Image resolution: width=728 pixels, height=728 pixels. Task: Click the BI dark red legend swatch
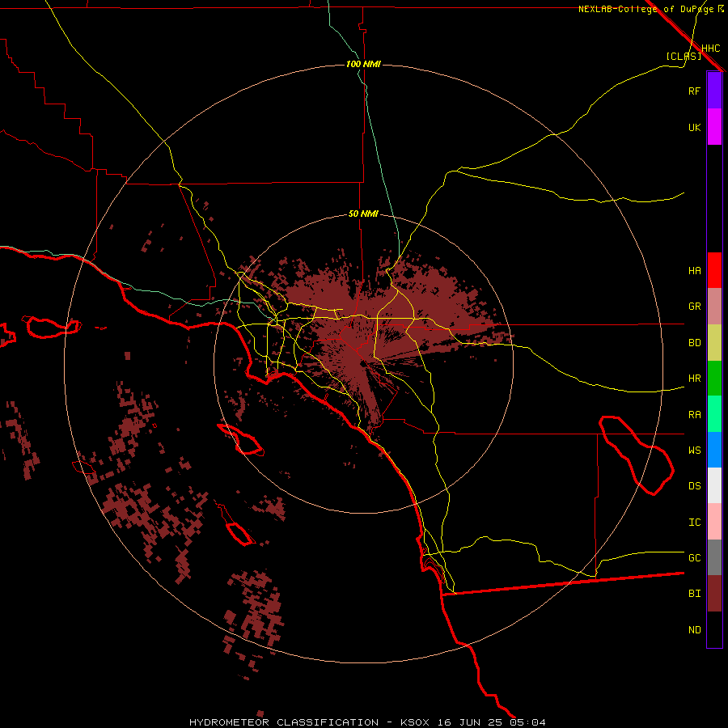714,594
